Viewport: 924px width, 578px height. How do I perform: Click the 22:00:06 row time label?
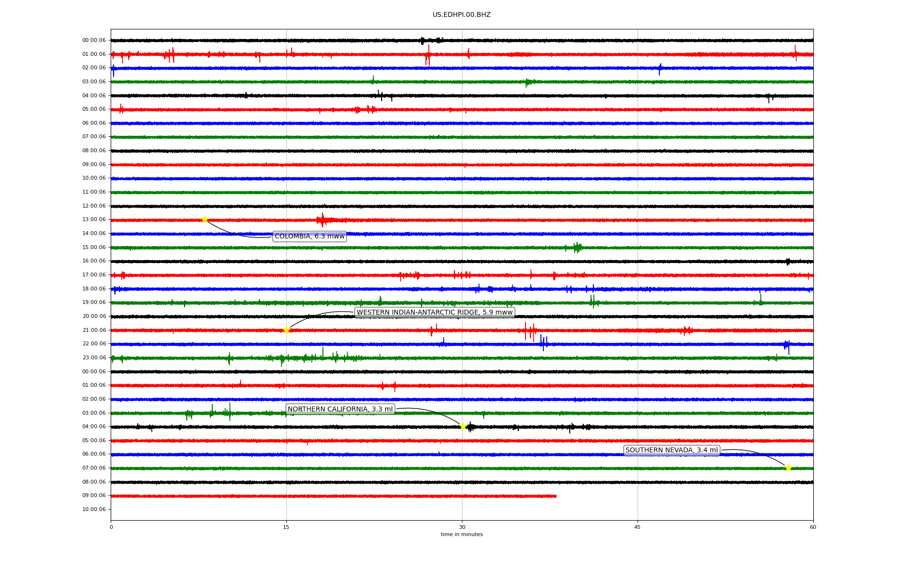(94, 344)
